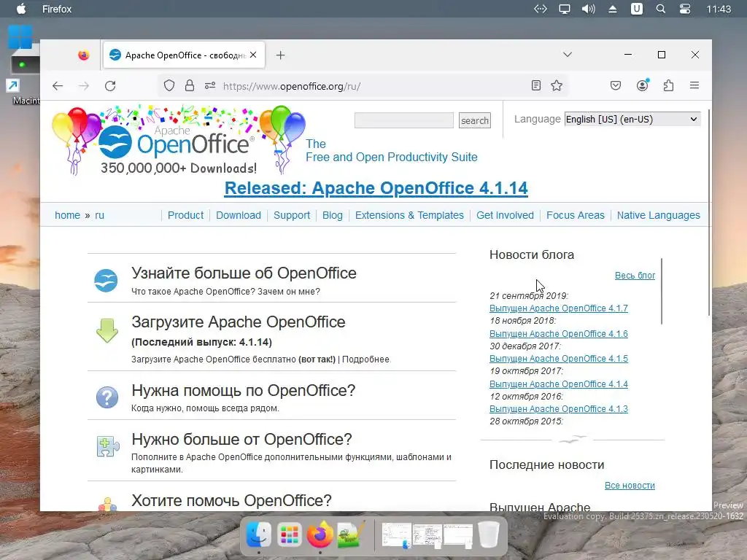Bookmark this page with the star icon

click(x=557, y=86)
